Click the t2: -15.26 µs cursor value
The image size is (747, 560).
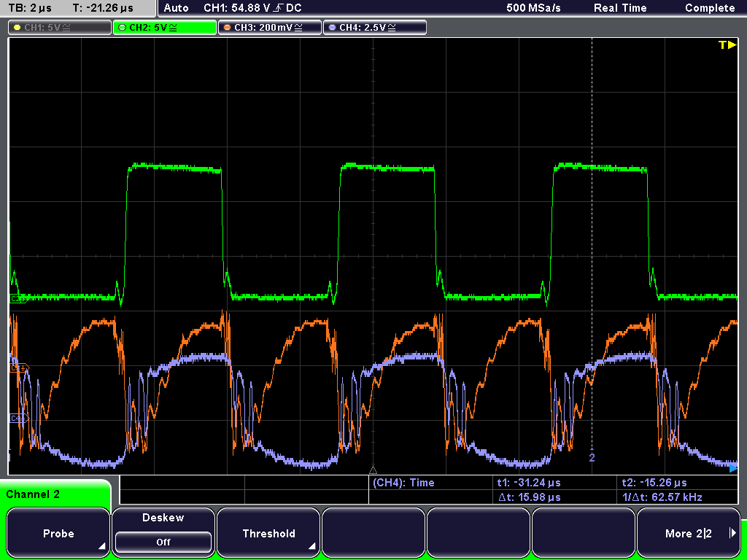(x=654, y=483)
